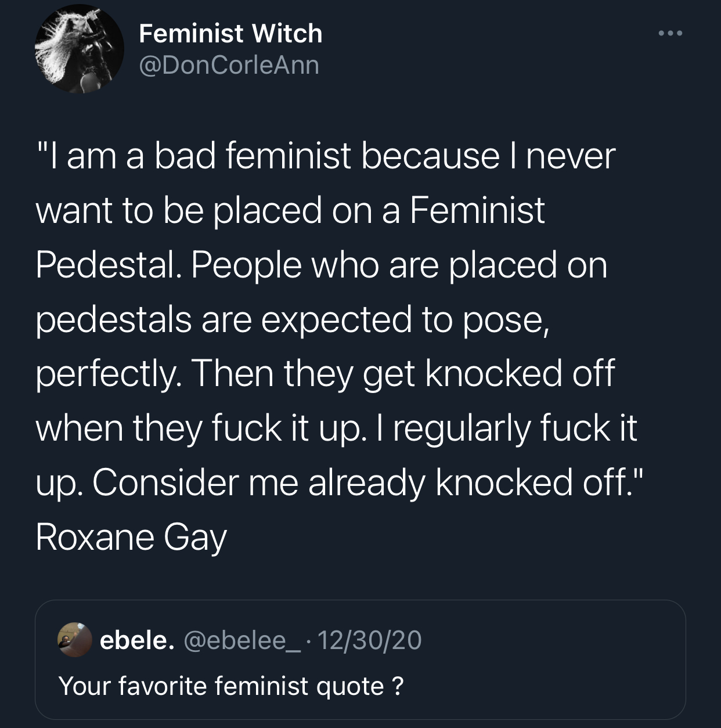Click the line "perfectly. Then they get knocked off"
Image resolution: width=721 pixels, height=728 pixels.
(325, 373)
